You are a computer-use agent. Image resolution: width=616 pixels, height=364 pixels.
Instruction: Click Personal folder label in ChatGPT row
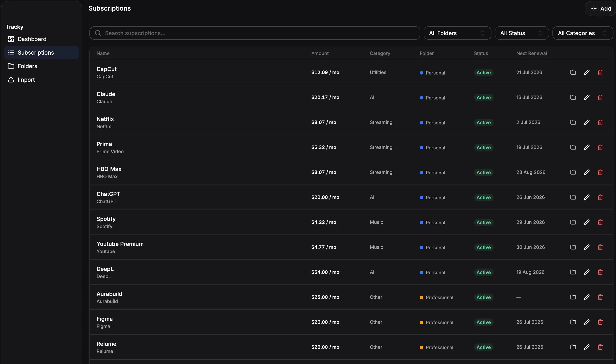pos(435,198)
